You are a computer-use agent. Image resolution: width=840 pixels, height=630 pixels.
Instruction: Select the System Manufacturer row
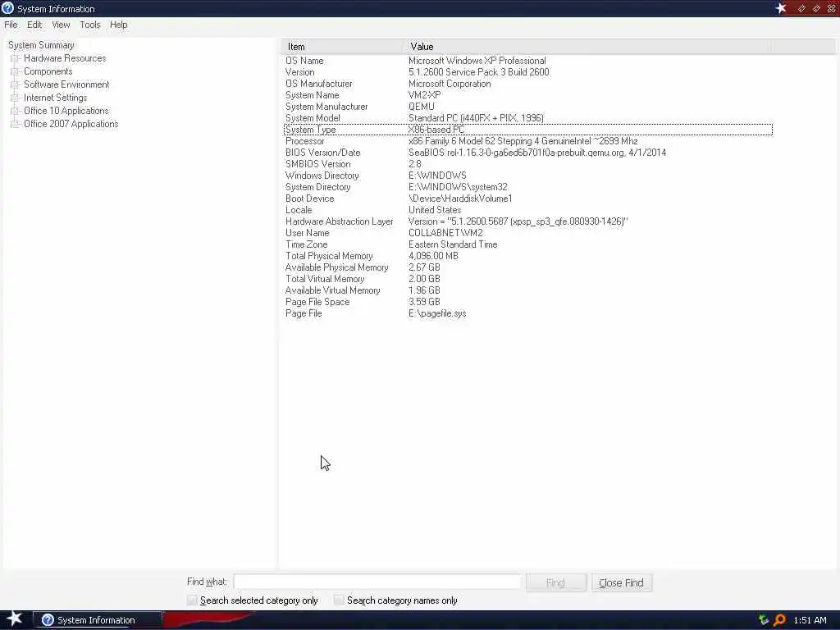click(527, 107)
